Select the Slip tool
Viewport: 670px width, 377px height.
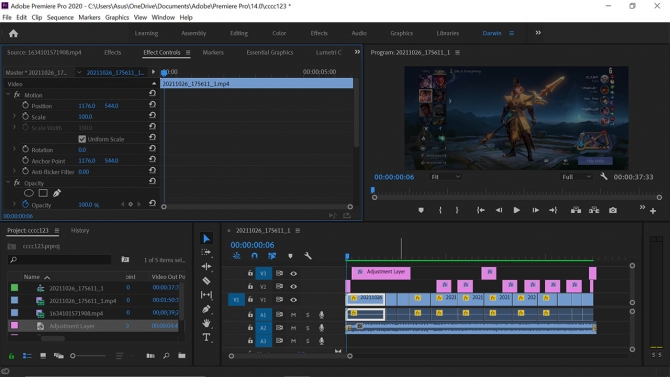pyautogui.click(x=206, y=295)
